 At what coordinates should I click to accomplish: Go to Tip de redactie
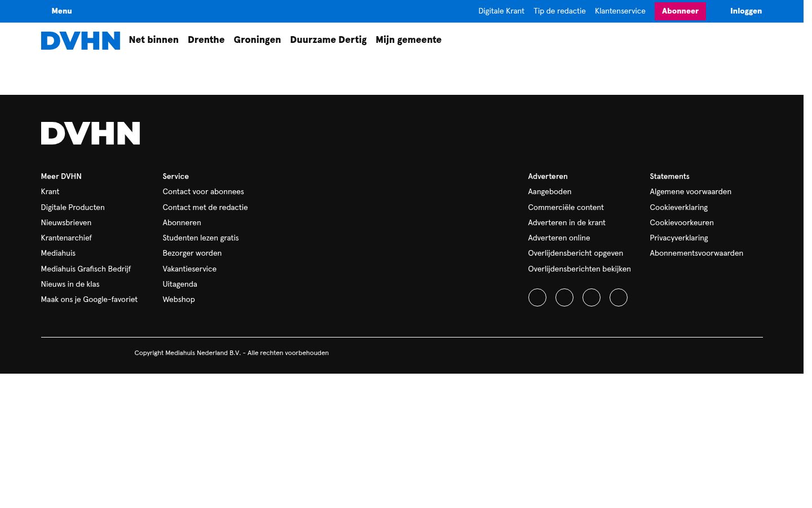[x=559, y=11]
